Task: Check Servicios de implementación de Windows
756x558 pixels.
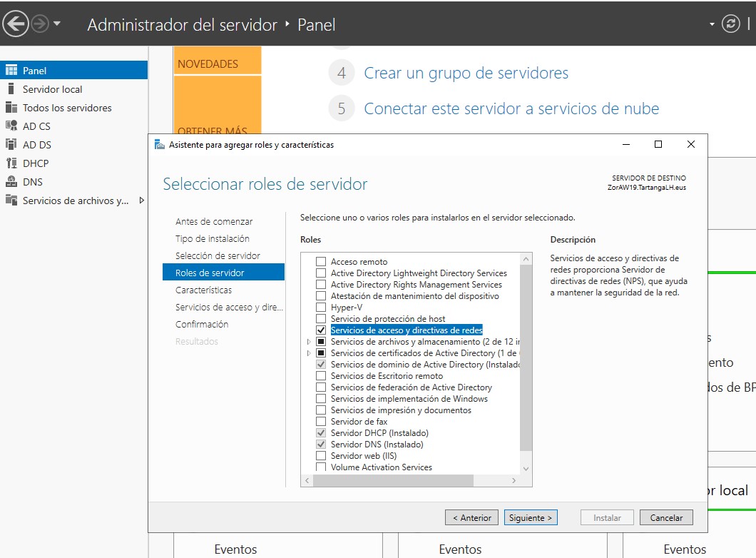Action: 321,399
